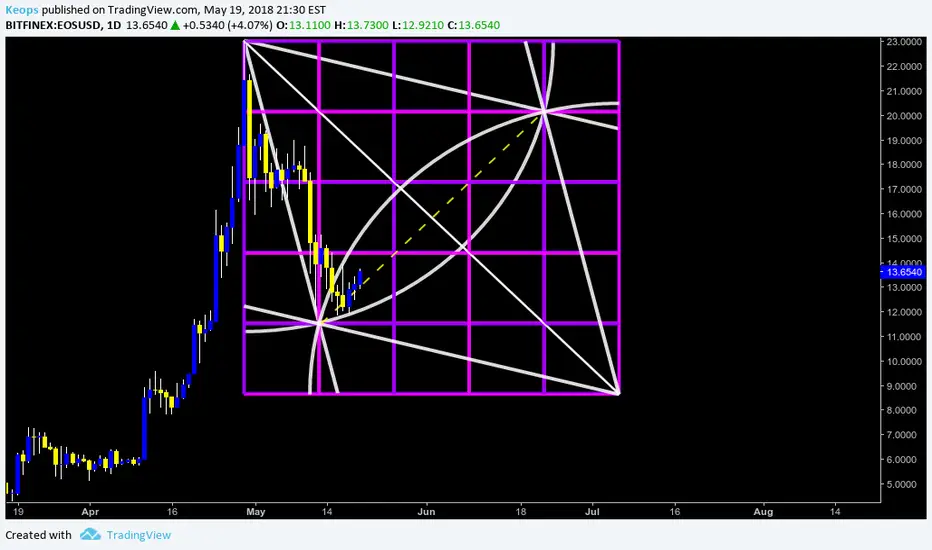
Task: Click the high value H:13.7300
Action: (x=361, y=25)
